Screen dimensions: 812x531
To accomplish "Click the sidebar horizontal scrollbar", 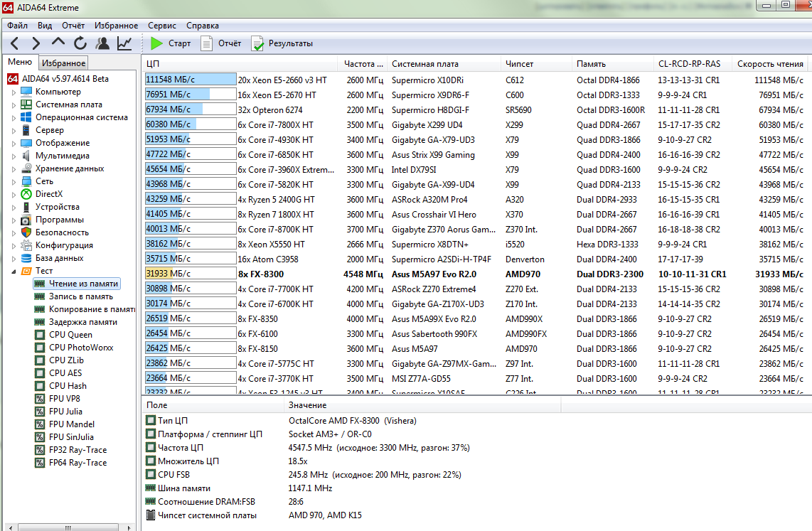I will [68, 527].
